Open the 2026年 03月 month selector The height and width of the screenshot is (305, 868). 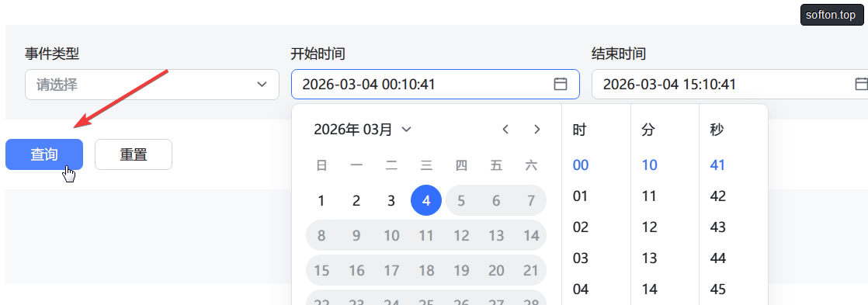[x=363, y=130]
